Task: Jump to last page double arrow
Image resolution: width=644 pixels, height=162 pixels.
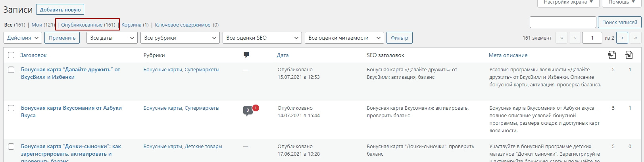Action: tap(635, 38)
